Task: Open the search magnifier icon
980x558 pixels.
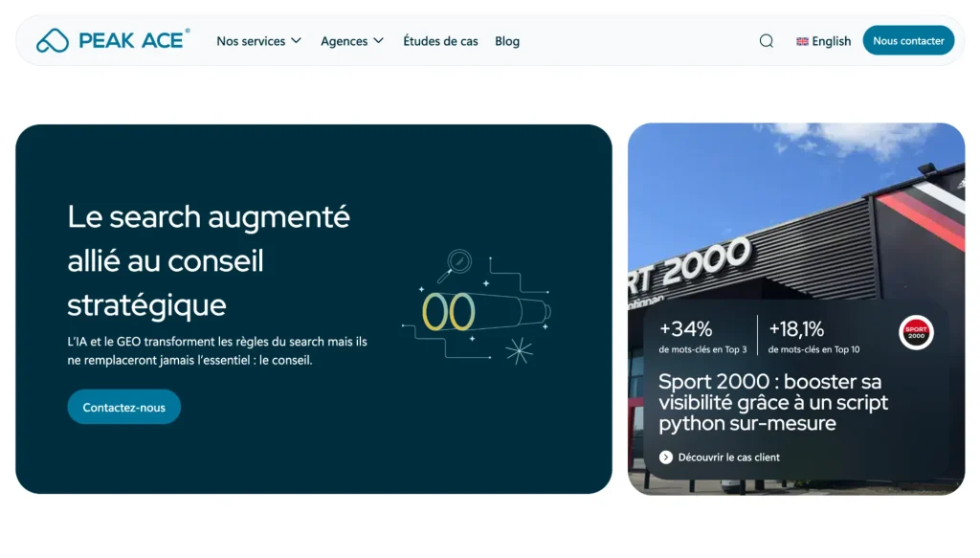Action: (x=767, y=41)
